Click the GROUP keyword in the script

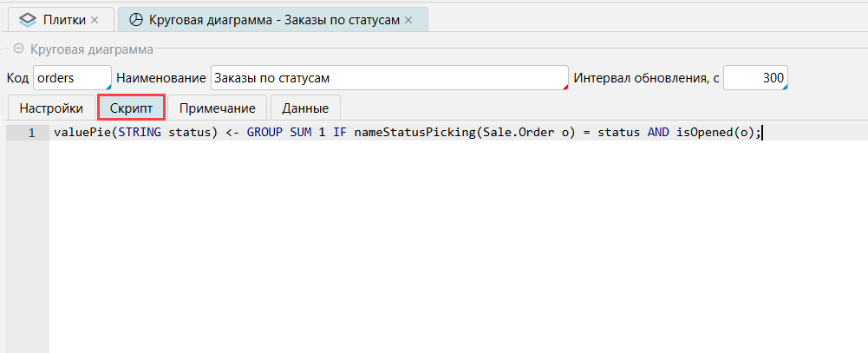265,133
